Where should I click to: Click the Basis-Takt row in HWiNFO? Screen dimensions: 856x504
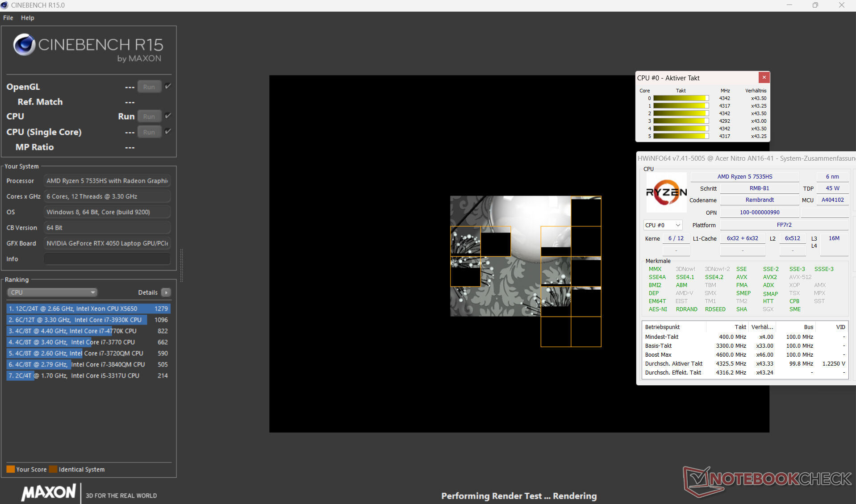(745, 346)
